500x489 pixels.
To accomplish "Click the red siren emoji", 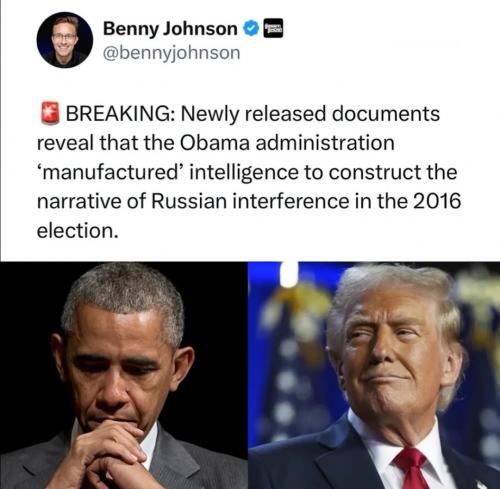I will [50, 113].
